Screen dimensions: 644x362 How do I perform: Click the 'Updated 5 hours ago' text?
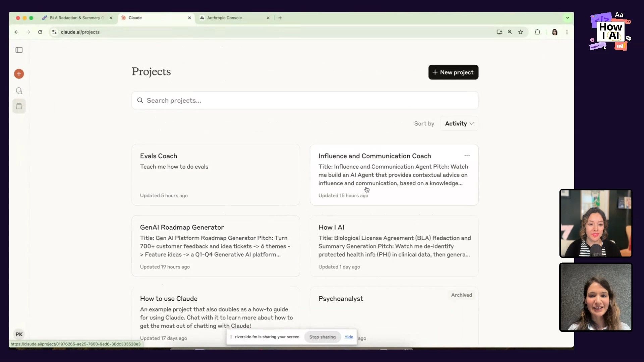click(x=164, y=195)
